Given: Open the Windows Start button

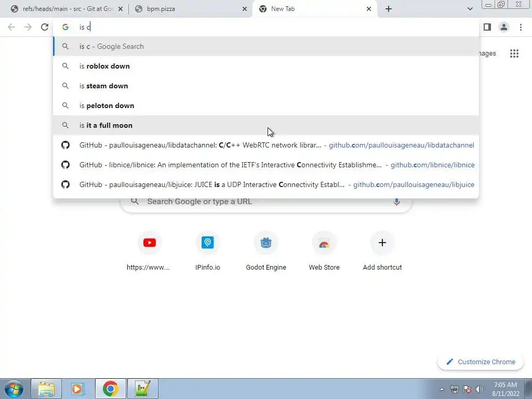Looking at the screenshot, I should coord(14,389).
